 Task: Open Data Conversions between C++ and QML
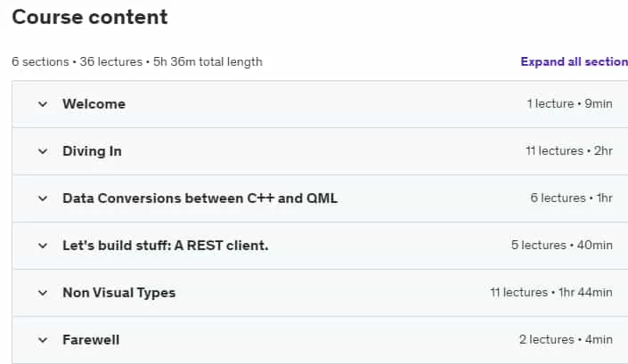(200, 198)
